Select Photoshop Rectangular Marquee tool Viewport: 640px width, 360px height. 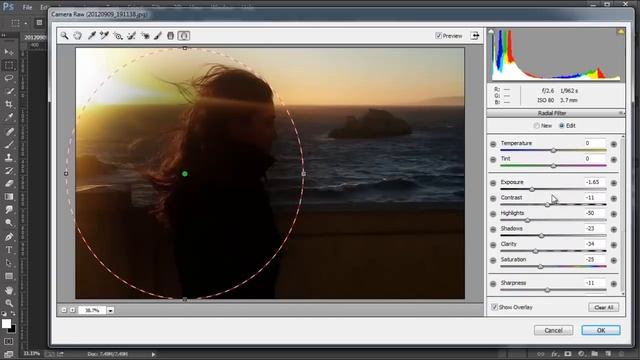(9, 65)
